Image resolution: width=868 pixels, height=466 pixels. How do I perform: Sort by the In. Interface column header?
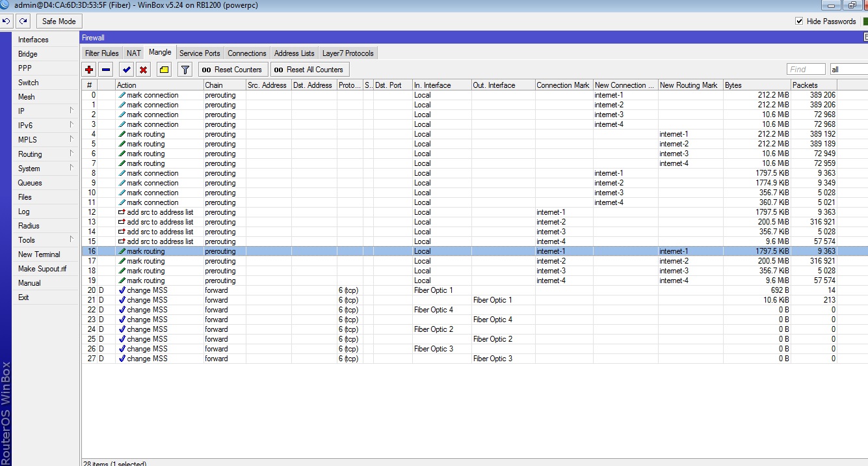tap(441, 85)
